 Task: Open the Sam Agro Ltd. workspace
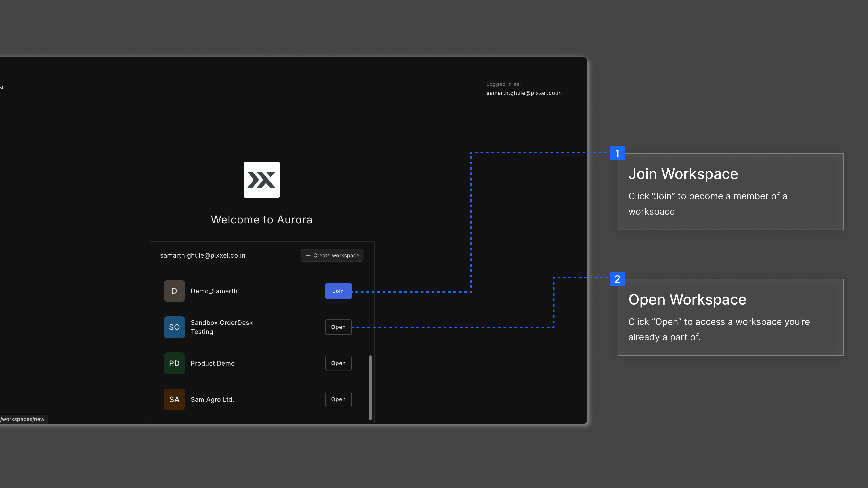pos(338,399)
